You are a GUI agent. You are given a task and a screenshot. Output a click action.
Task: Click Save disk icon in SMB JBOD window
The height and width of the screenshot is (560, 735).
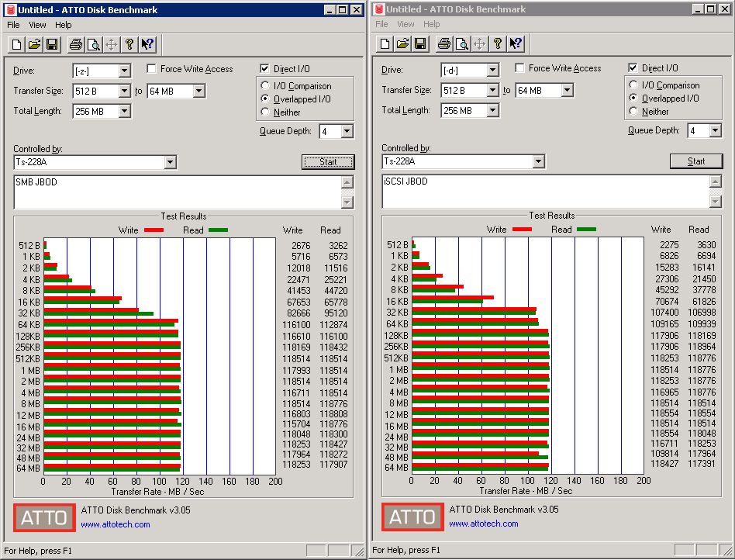point(52,44)
